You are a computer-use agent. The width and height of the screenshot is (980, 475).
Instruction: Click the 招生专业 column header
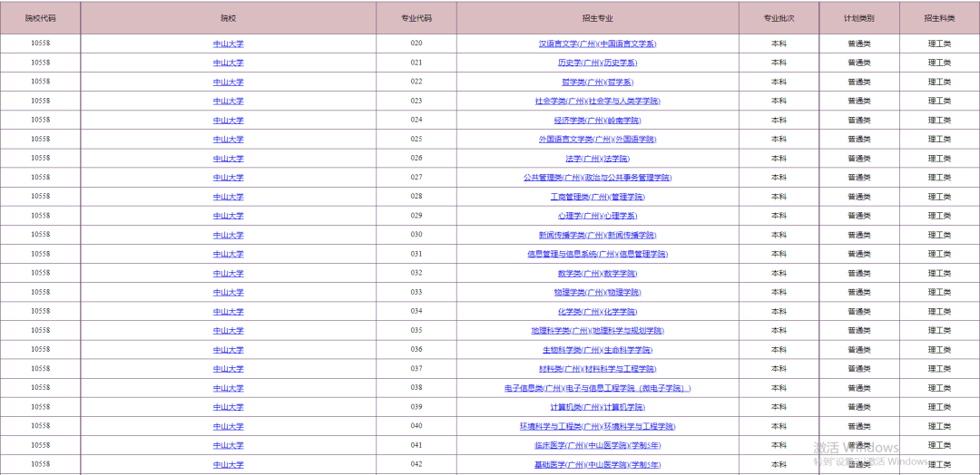coord(597,18)
